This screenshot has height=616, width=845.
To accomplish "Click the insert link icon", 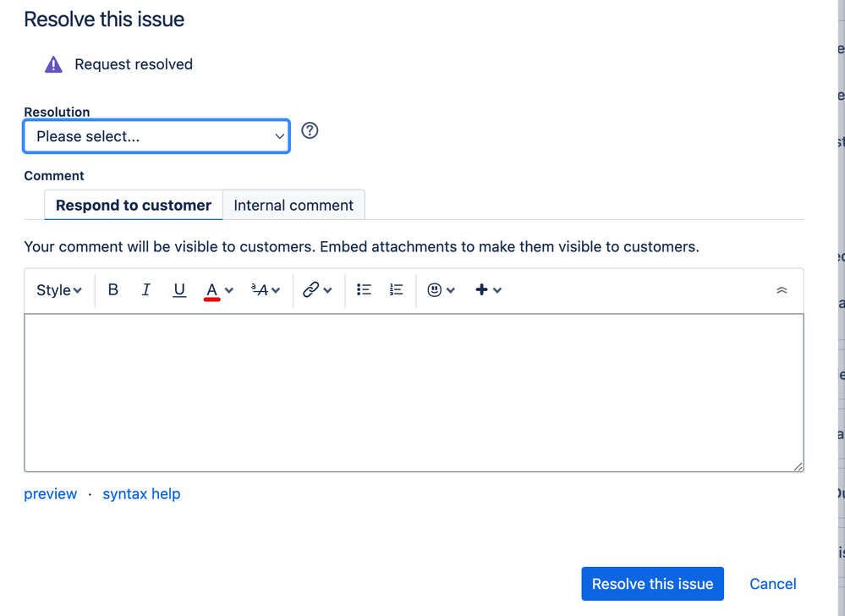I will coord(311,290).
